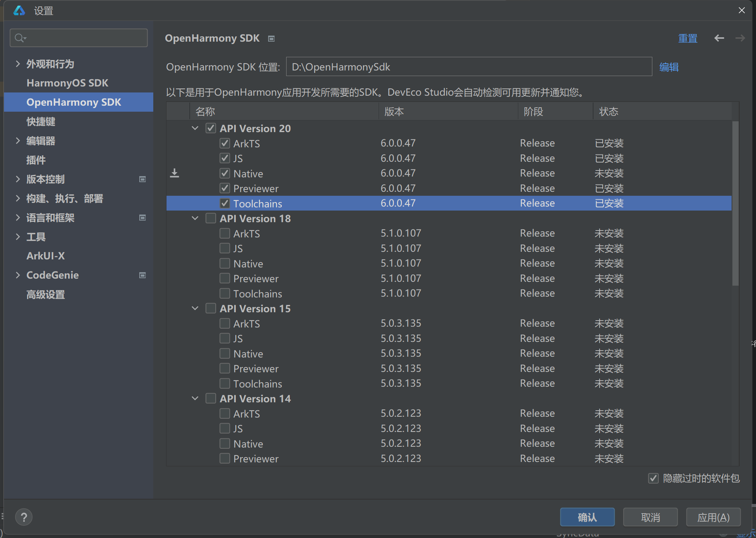The width and height of the screenshot is (756, 538).
Task: Click the 取消 button
Action: click(650, 517)
